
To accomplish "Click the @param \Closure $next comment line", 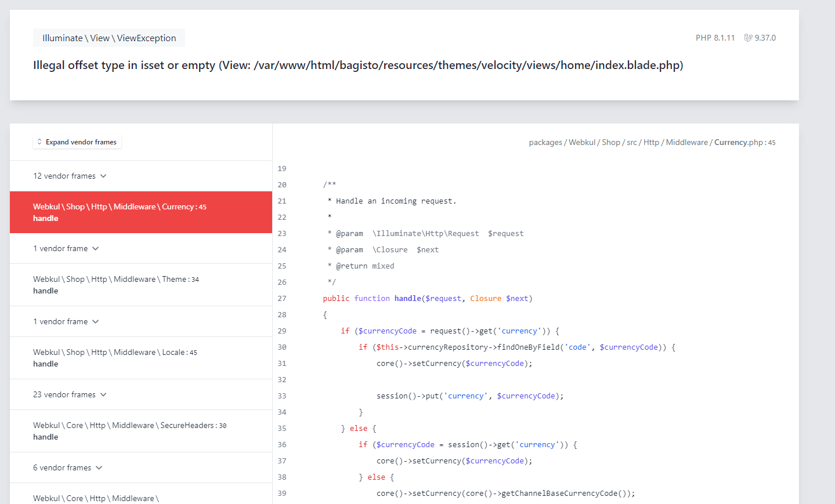I will pos(383,249).
